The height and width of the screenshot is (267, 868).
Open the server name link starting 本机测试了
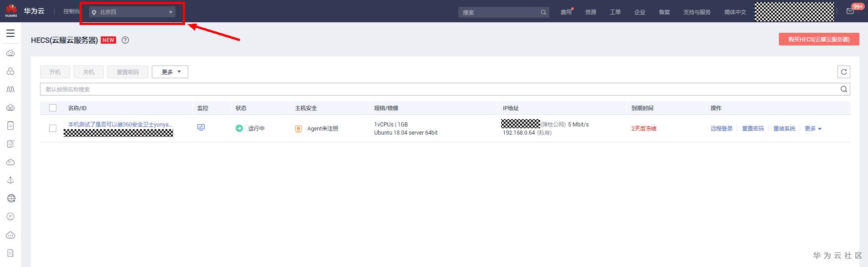coord(120,124)
